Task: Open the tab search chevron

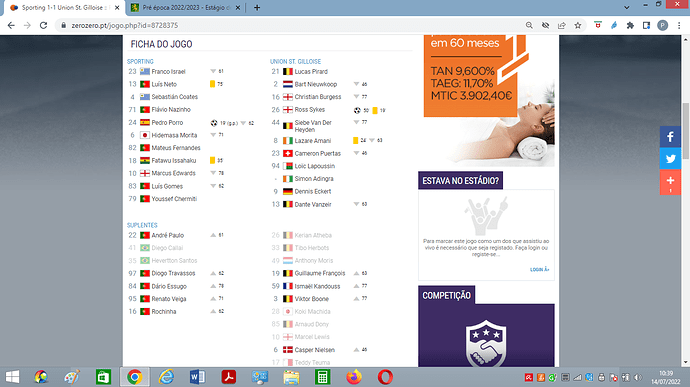Action: 626,7
